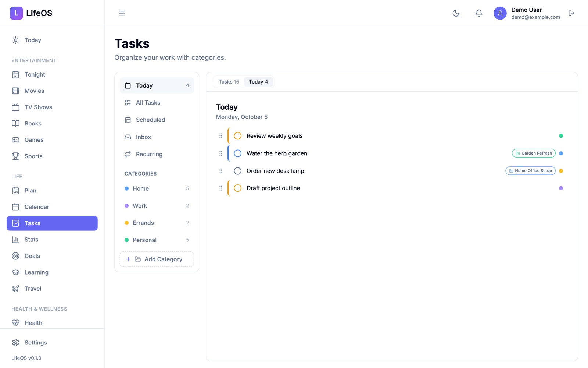Toggle dark mode with the moon icon
The height and width of the screenshot is (368, 588).
point(456,13)
